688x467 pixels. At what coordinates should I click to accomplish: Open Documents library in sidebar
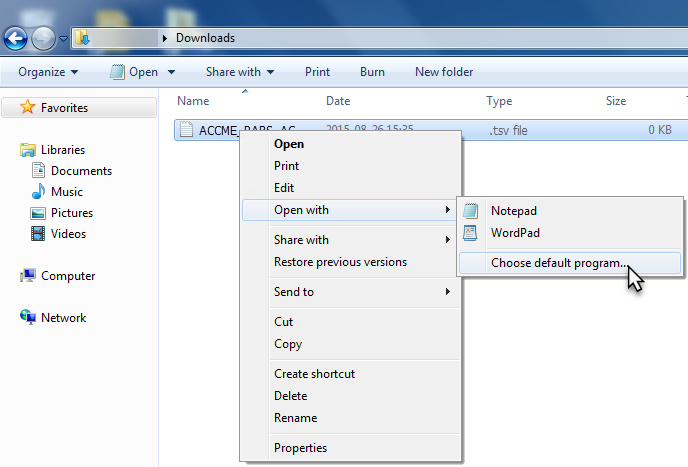pos(81,171)
